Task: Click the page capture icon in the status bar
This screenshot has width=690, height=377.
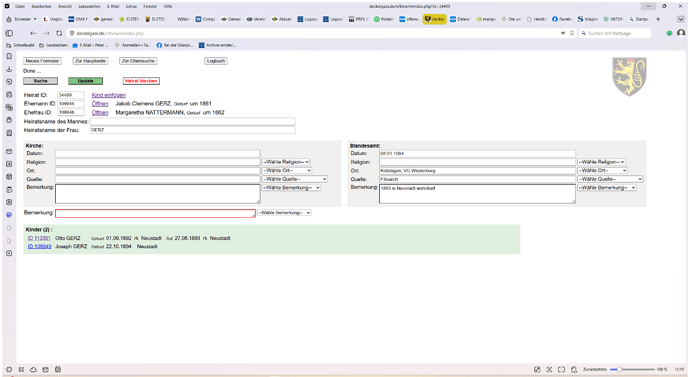Action: tap(549, 370)
